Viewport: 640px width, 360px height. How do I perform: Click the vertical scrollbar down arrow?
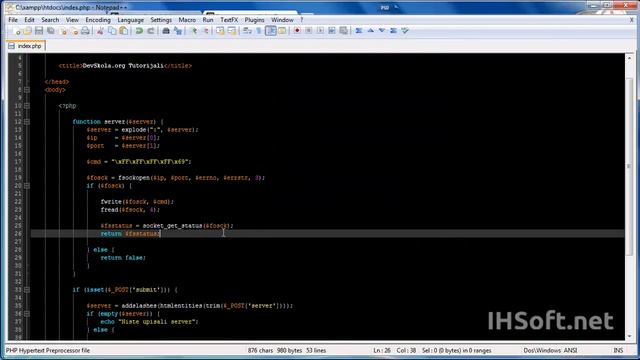pos(629,336)
